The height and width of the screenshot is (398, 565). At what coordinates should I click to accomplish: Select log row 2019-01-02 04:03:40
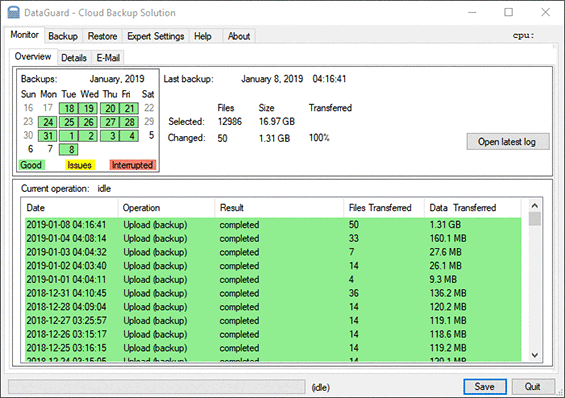pyautogui.click(x=273, y=266)
